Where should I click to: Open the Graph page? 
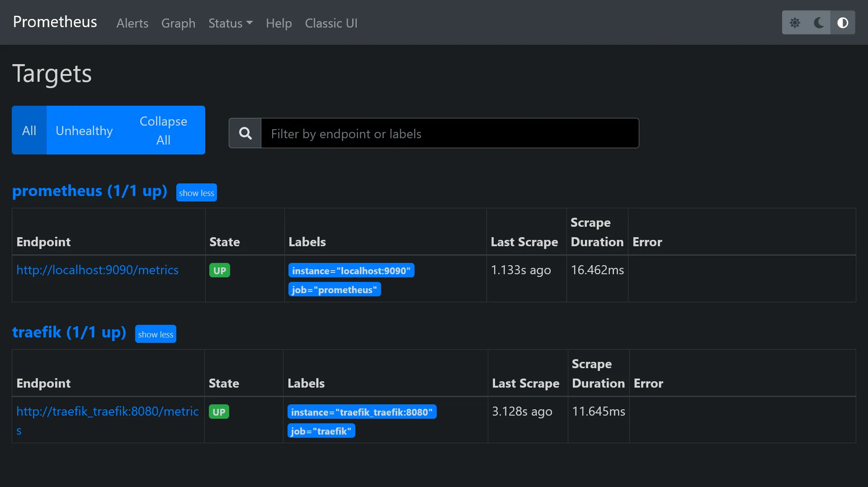178,23
